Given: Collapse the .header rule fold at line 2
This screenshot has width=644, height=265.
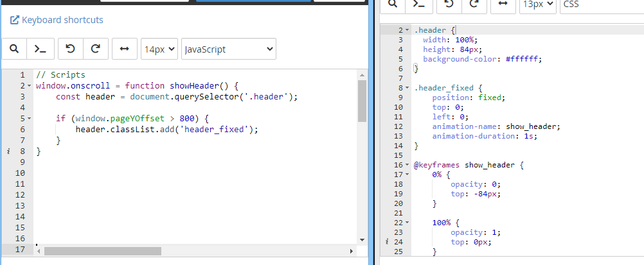Looking at the screenshot, I should click(407, 30).
